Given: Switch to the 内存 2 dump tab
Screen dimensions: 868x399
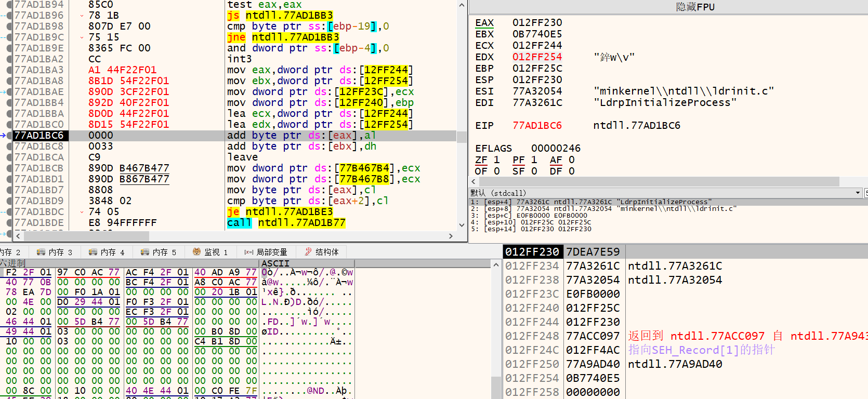Looking at the screenshot, I should tap(10, 252).
